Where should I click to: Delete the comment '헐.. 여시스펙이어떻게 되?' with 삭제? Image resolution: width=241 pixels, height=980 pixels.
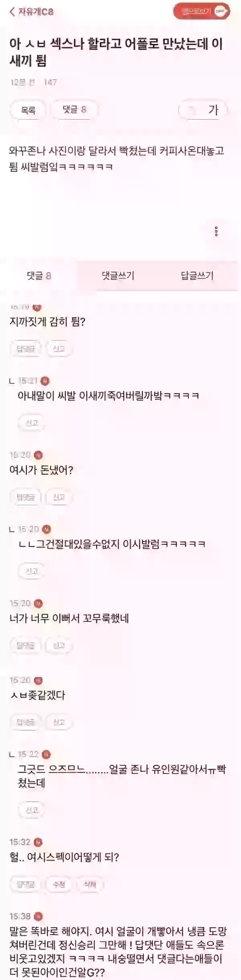coord(90,884)
